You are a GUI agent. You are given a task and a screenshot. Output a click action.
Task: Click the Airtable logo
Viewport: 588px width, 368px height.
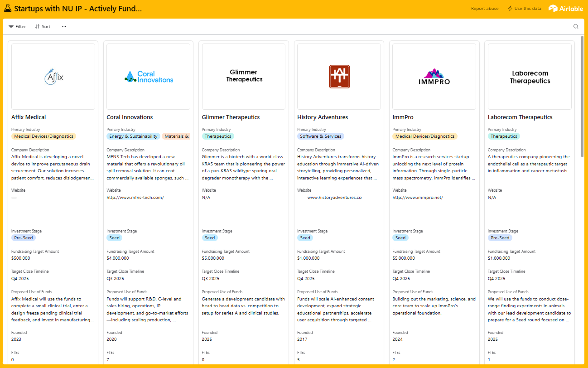pyautogui.click(x=565, y=9)
